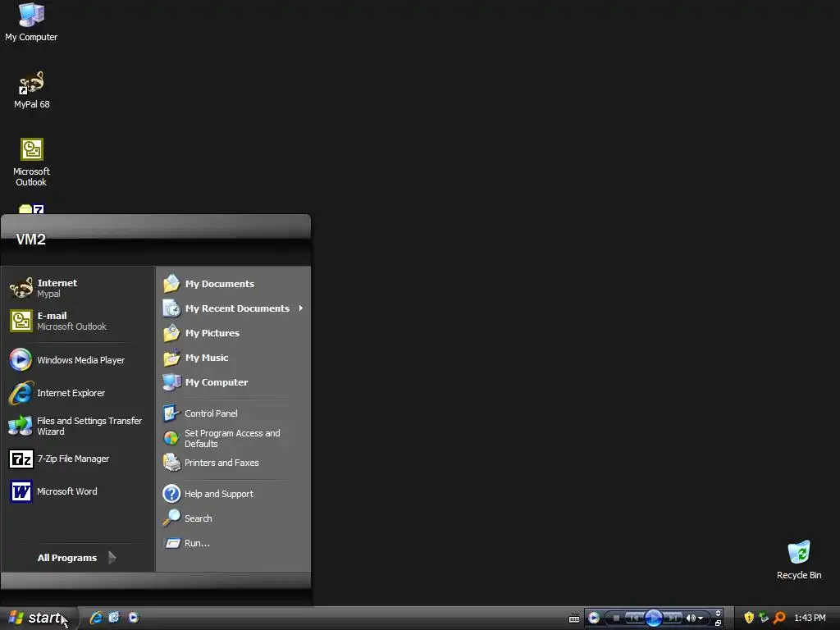The image size is (840, 630).
Task: Open Printers and Faxes
Action: pyautogui.click(x=233, y=463)
